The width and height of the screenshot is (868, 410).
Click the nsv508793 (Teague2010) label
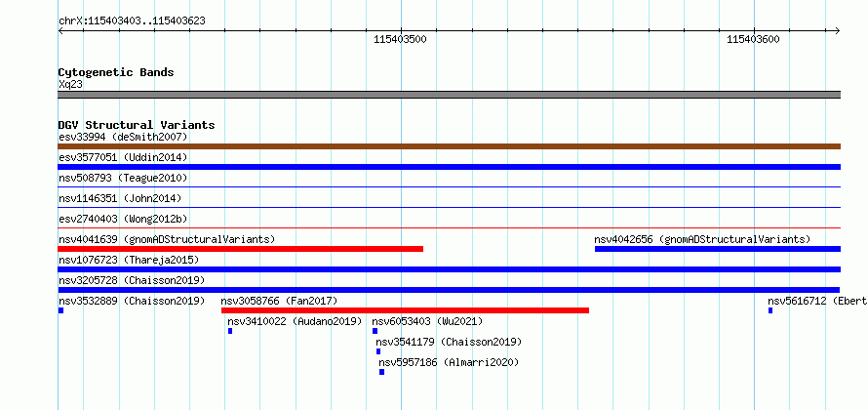click(x=123, y=178)
